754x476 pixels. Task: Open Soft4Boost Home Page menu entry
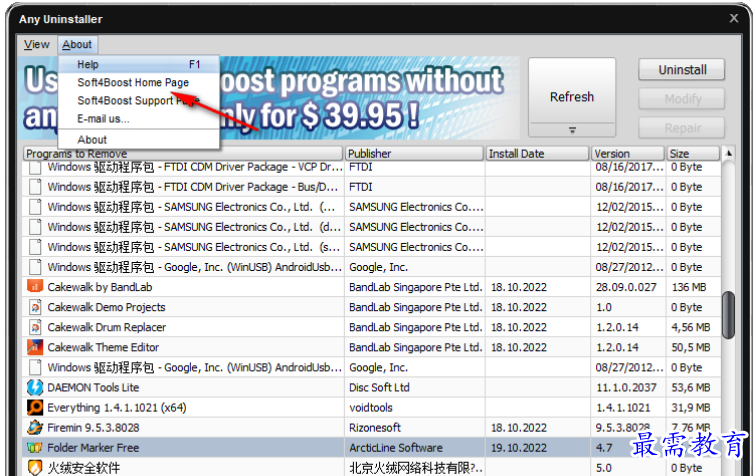coord(138,83)
